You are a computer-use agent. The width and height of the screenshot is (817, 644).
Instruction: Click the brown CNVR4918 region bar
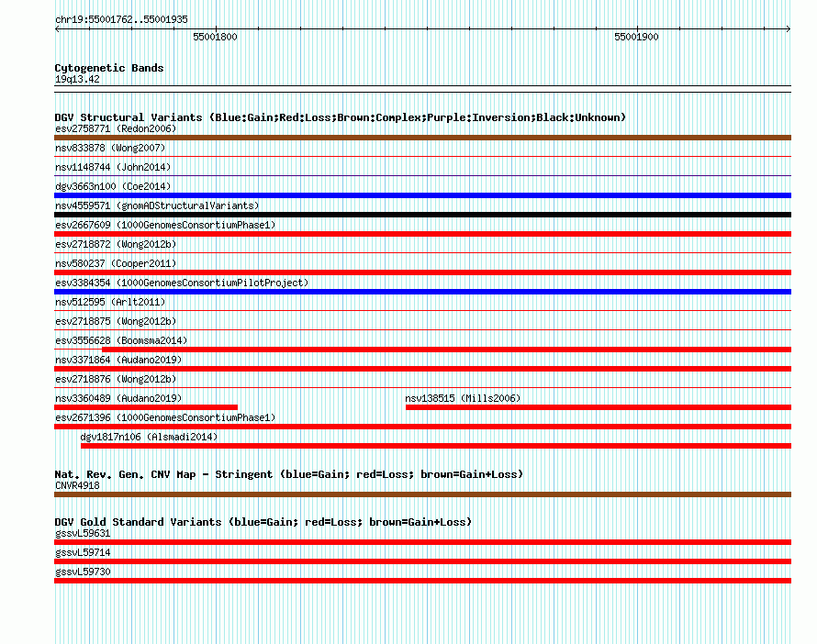tap(422, 494)
